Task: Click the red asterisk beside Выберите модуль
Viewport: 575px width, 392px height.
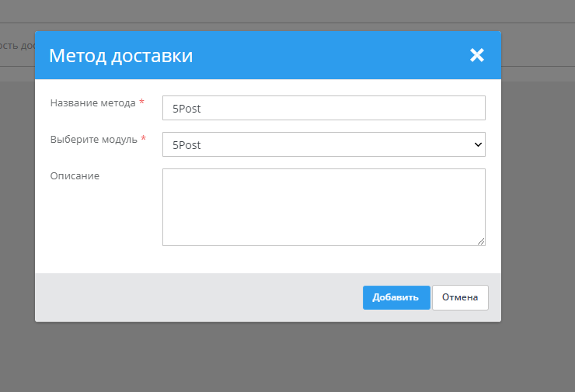Action: [143, 140]
